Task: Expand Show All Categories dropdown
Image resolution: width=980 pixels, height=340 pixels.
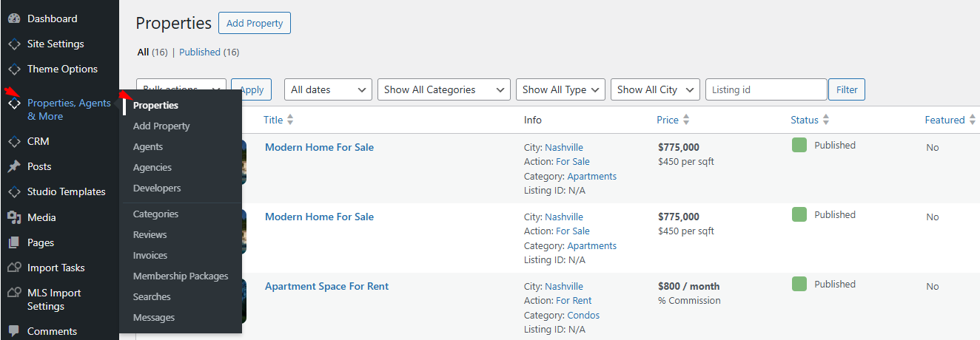Action: click(x=443, y=89)
